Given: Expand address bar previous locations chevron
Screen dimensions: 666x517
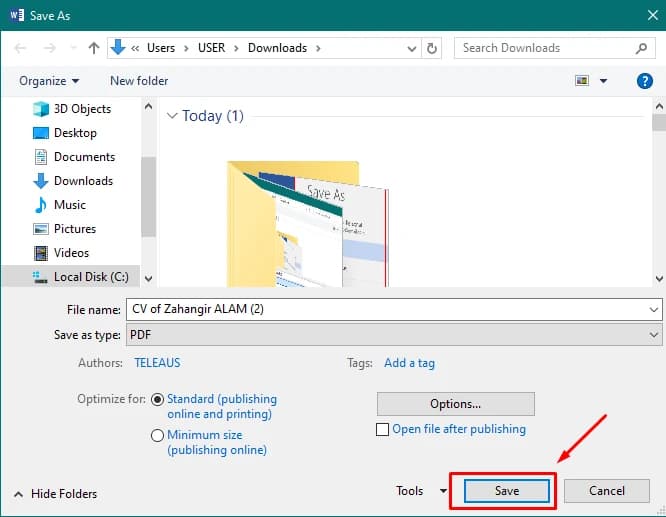Looking at the screenshot, I should pyautogui.click(x=411, y=48).
